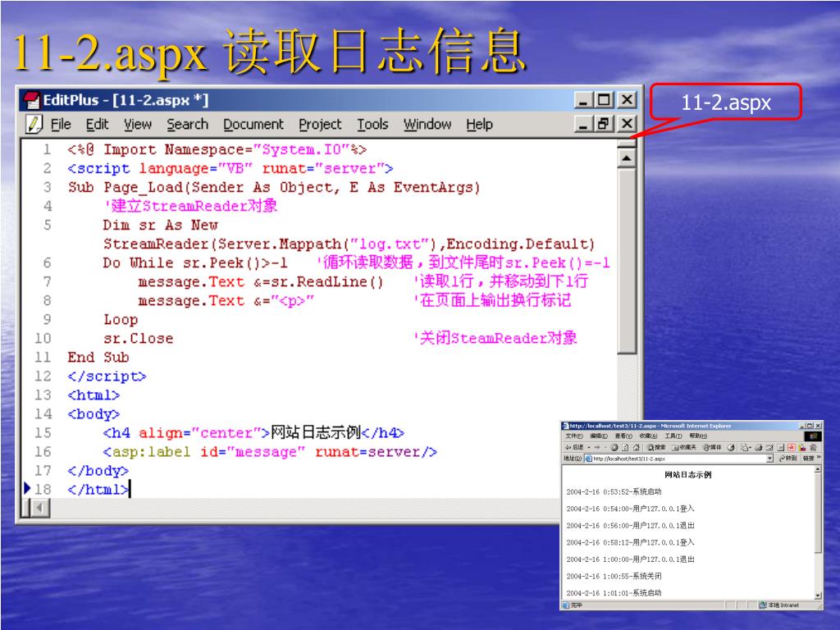This screenshot has height=630, width=840.
Task: Click the IE Refresh button
Action: (x=625, y=447)
